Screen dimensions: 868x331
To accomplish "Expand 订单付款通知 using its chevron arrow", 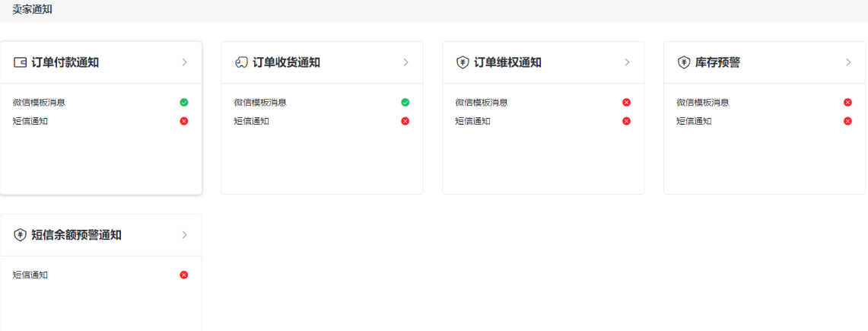I will point(184,62).
